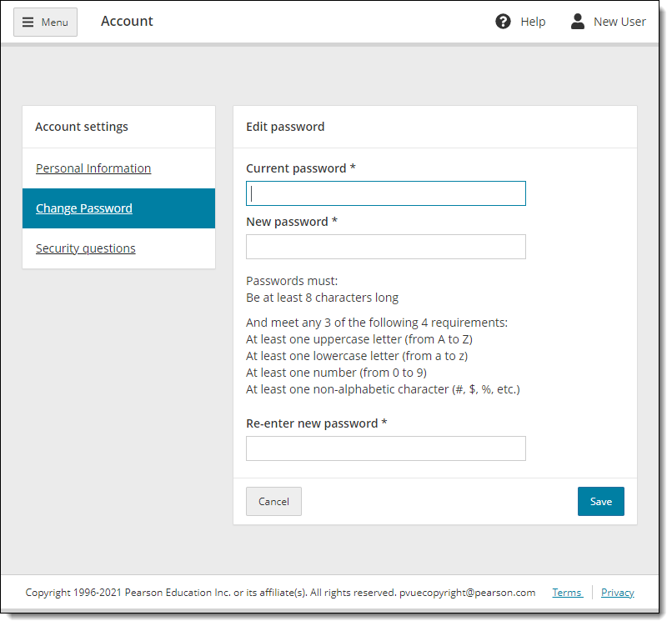Select the Re-enter new password field
672x626 pixels.
click(386, 448)
